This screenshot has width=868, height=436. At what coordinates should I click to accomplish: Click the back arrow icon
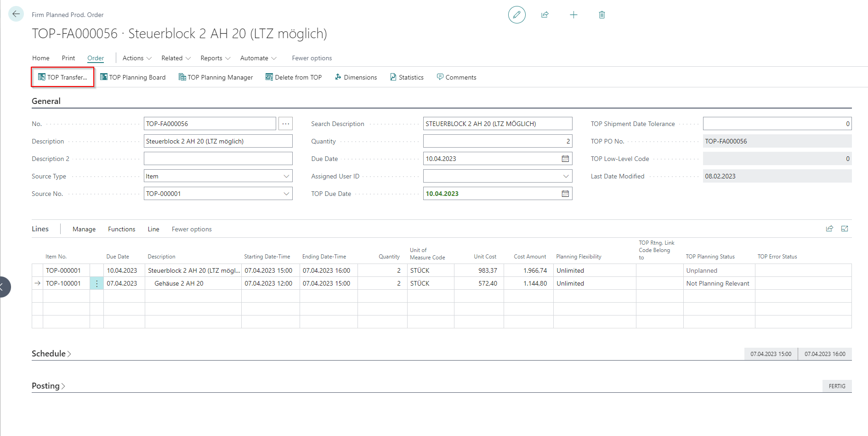(x=16, y=14)
